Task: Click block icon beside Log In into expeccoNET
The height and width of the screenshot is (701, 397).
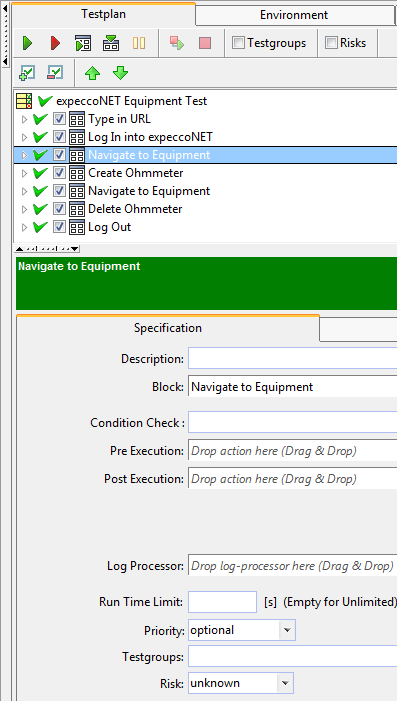Action: tap(77, 137)
